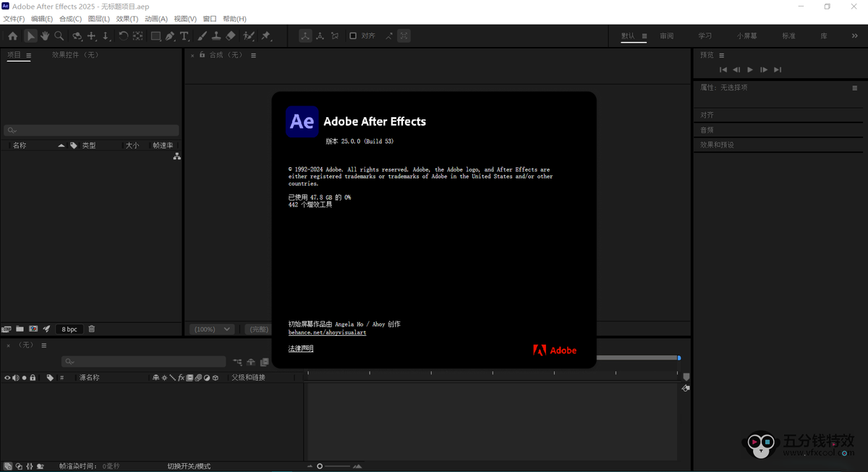Open the timeline panel hamburger menu
The width and height of the screenshot is (868, 472).
click(x=44, y=345)
